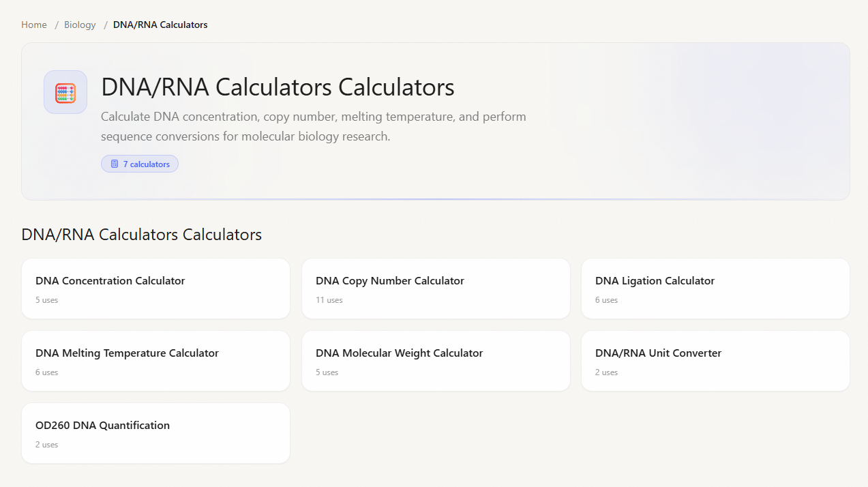This screenshot has height=487, width=868.
Task: Select the DNA/RNA Unit Converter tool
Action: click(x=715, y=360)
